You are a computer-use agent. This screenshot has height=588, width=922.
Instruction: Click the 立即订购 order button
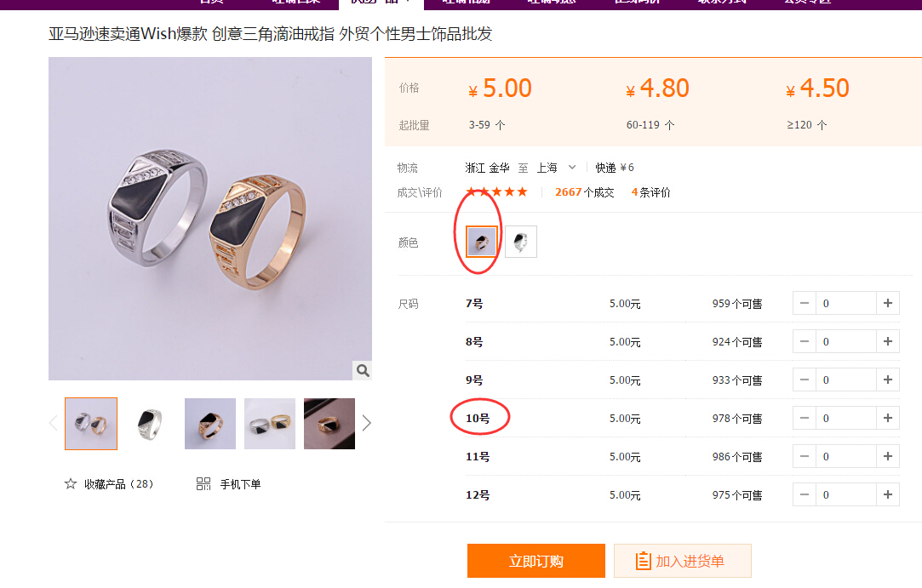point(536,561)
